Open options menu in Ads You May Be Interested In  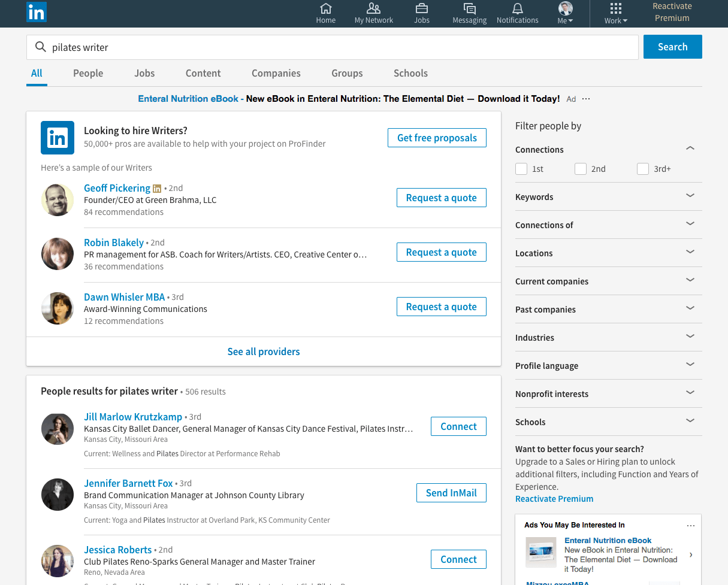click(691, 525)
